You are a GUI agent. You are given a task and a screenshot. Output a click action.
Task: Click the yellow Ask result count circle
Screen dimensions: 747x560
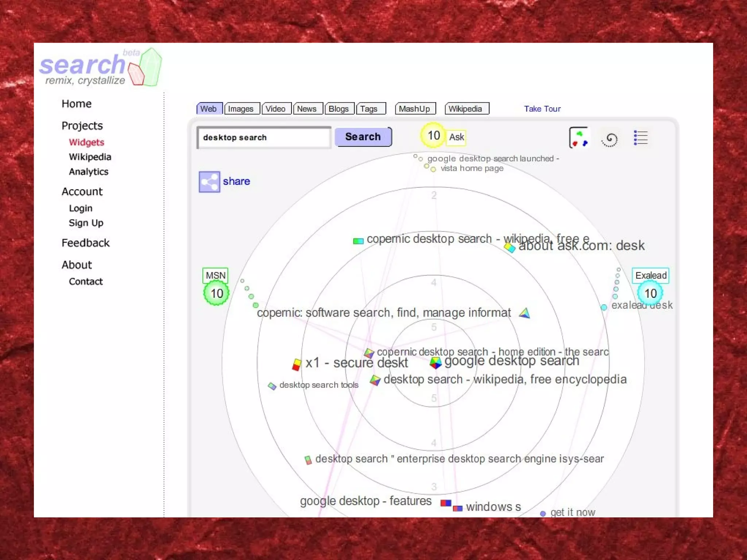(x=433, y=136)
